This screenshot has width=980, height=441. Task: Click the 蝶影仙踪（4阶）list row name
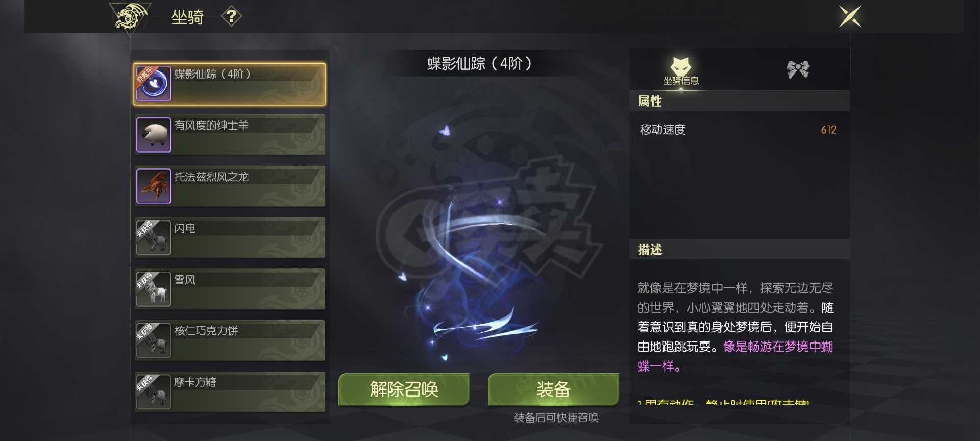click(x=213, y=74)
